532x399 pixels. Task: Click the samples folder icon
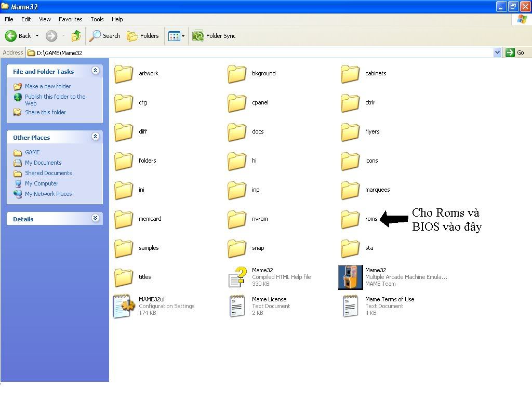click(124, 249)
